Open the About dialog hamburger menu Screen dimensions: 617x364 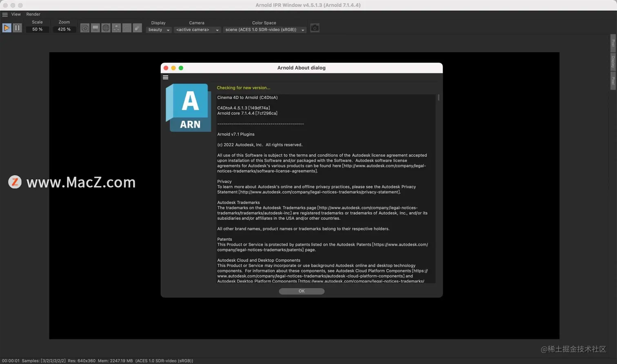(x=165, y=77)
